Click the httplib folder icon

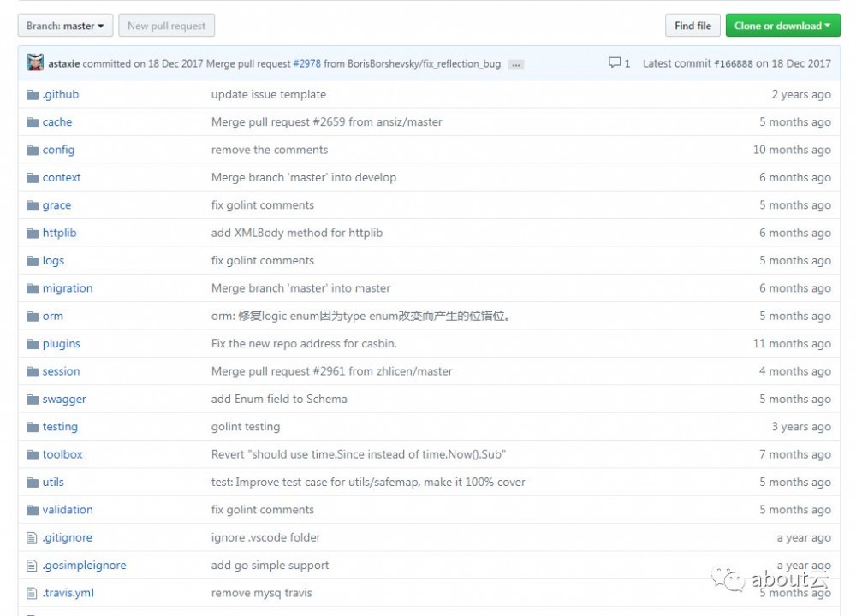click(x=33, y=234)
